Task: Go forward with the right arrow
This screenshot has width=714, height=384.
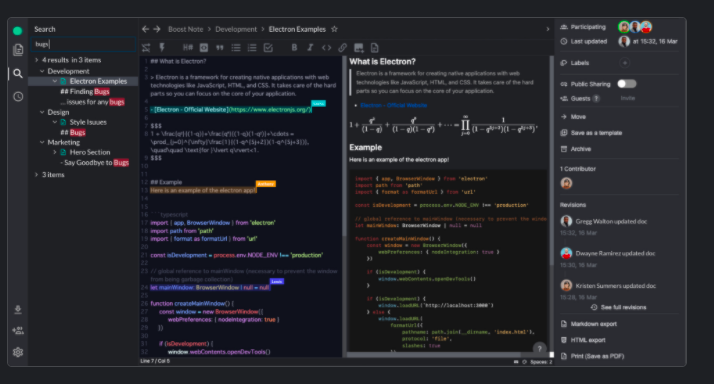Action: pyautogui.click(x=157, y=29)
